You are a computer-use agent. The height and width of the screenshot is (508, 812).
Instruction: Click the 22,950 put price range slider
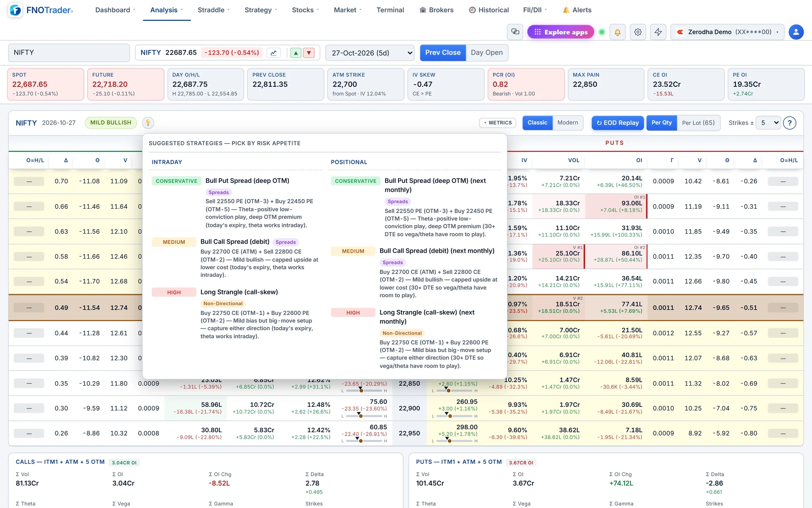454,441
